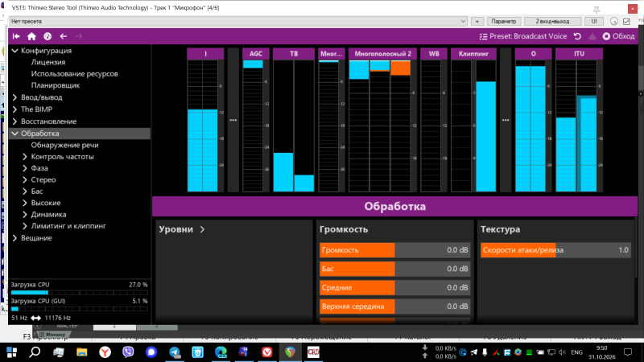The width and height of the screenshot is (644, 362).
Task: Open Telegram from the taskbar
Action: pyautogui.click(x=175, y=352)
